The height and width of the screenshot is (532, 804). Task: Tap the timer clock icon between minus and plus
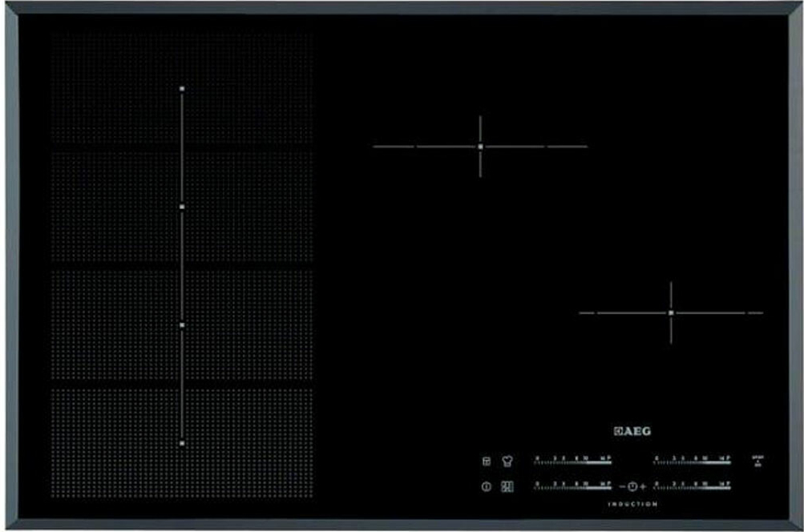click(632, 486)
